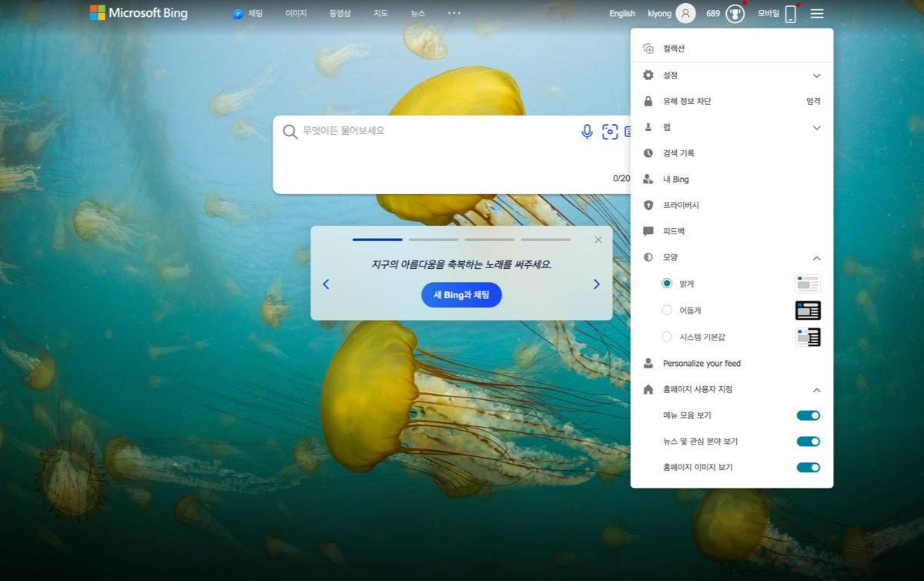Click the mobile phone icon
The height and width of the screenshot is (581, 924).
pos(790,14)
